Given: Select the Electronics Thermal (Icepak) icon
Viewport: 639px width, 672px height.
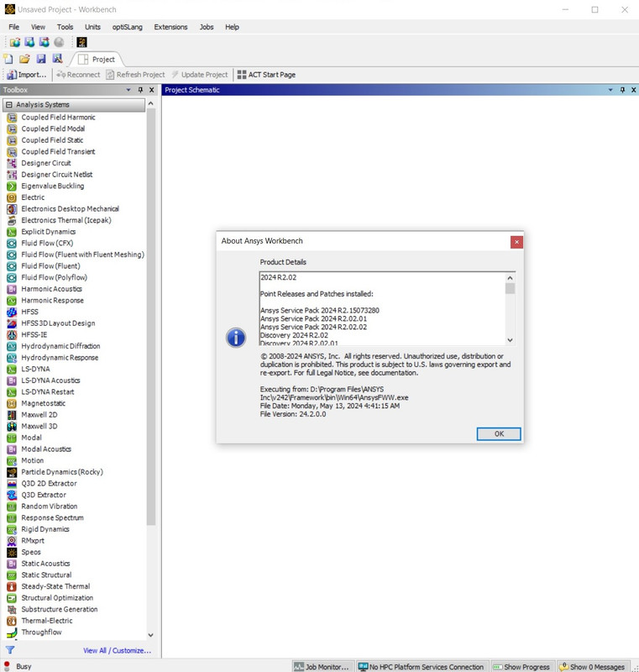Looking at the screenshot, I should point(12,220).
